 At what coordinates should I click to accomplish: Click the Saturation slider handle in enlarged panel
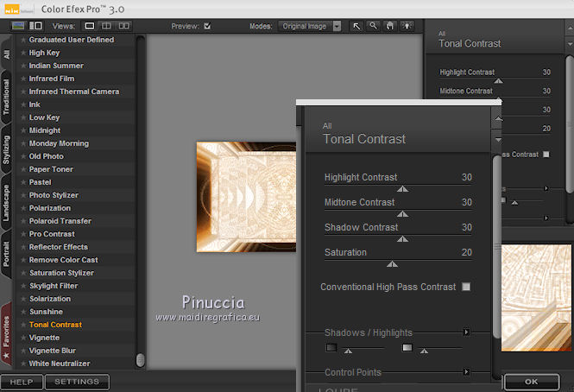click(x=392, y=264)
